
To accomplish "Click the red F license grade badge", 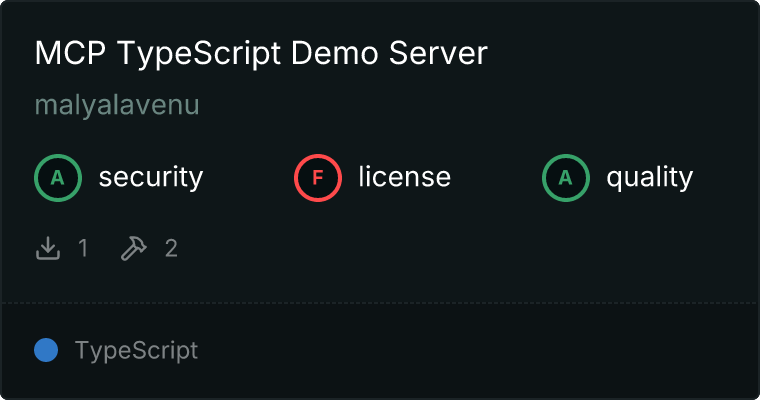I will point(318,178).
